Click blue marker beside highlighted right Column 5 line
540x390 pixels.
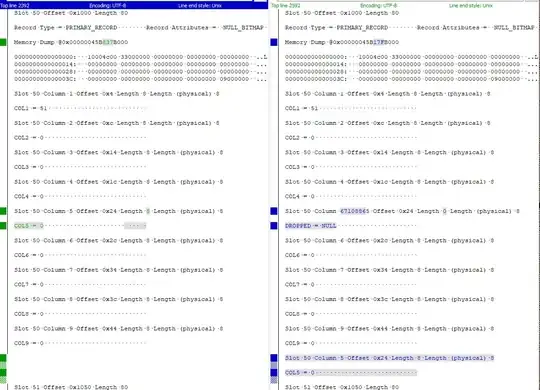(x=274, y=358)
